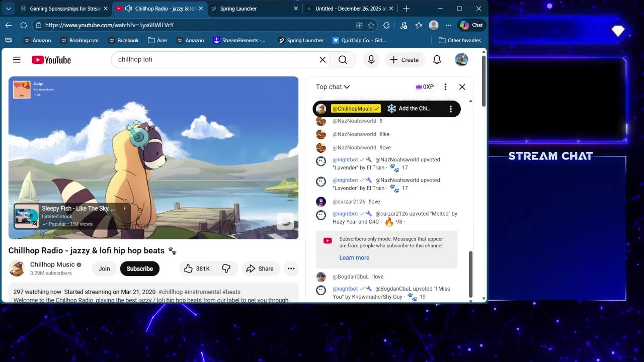Open the split screen icon in address bar
644x362 pixels.
(359, 25)
